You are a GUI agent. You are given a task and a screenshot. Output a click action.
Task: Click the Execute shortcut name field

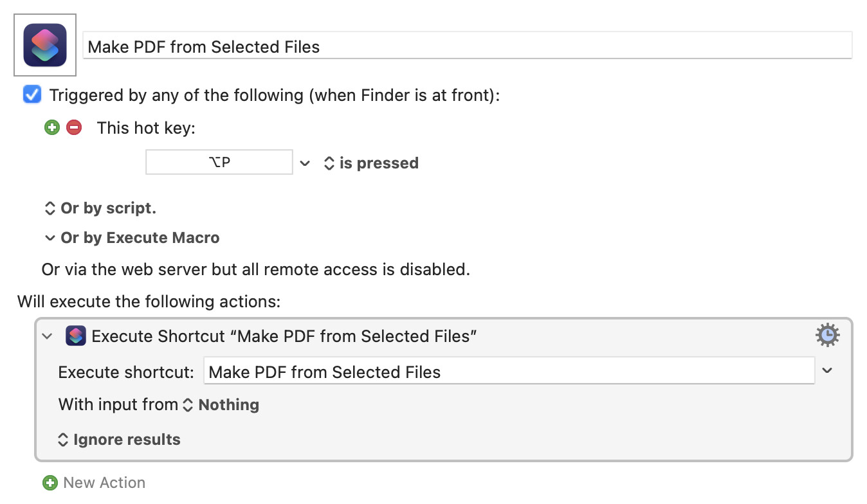[x=509, y=371]
